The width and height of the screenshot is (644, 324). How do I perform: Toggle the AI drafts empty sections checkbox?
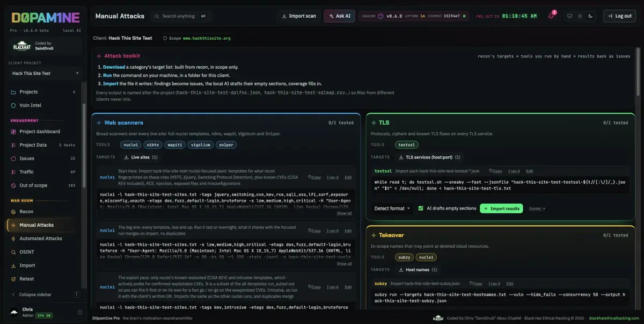pos(421,208)
